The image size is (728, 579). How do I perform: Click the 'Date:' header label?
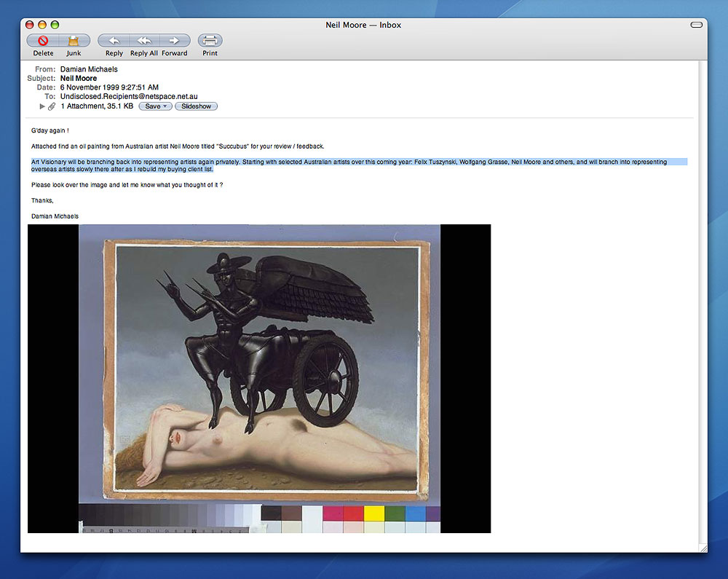(46, 87)
